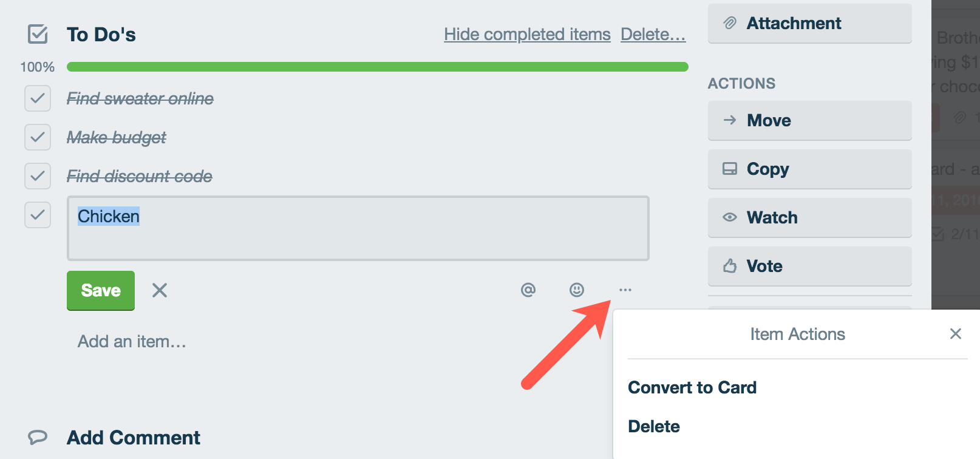Click the checklist icon beside To Do's
This screenshot has height=459, width=980.
38,35
